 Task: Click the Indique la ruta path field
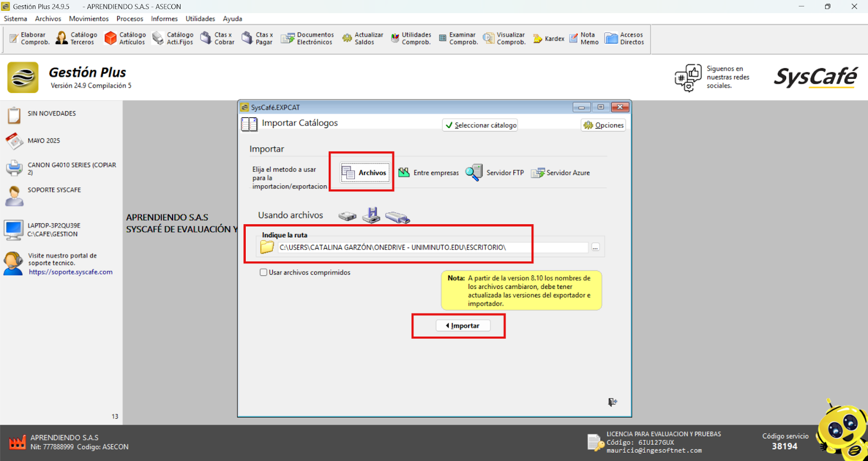[432, 248]
